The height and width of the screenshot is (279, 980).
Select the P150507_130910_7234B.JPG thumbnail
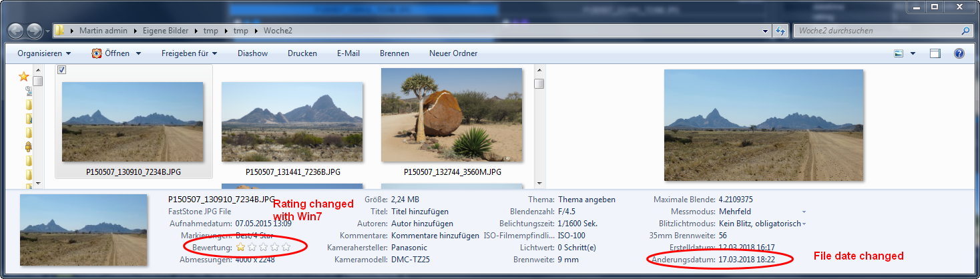click(132, 122)
